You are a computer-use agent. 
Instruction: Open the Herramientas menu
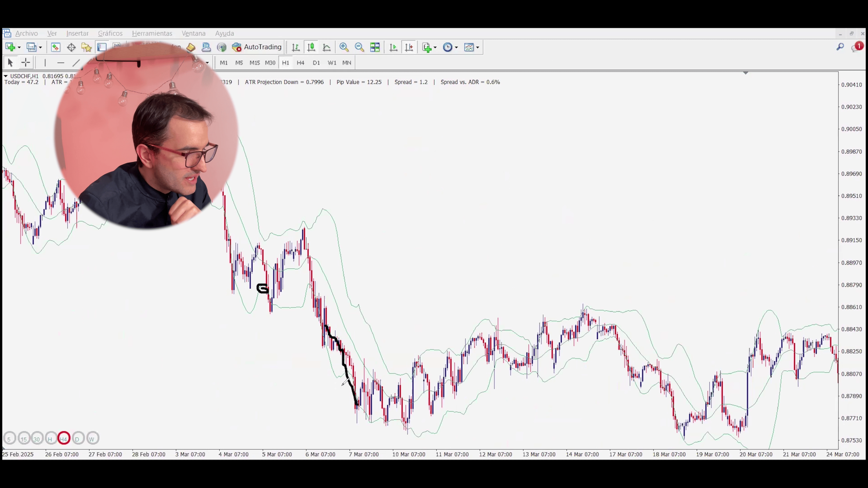point(152,33)
